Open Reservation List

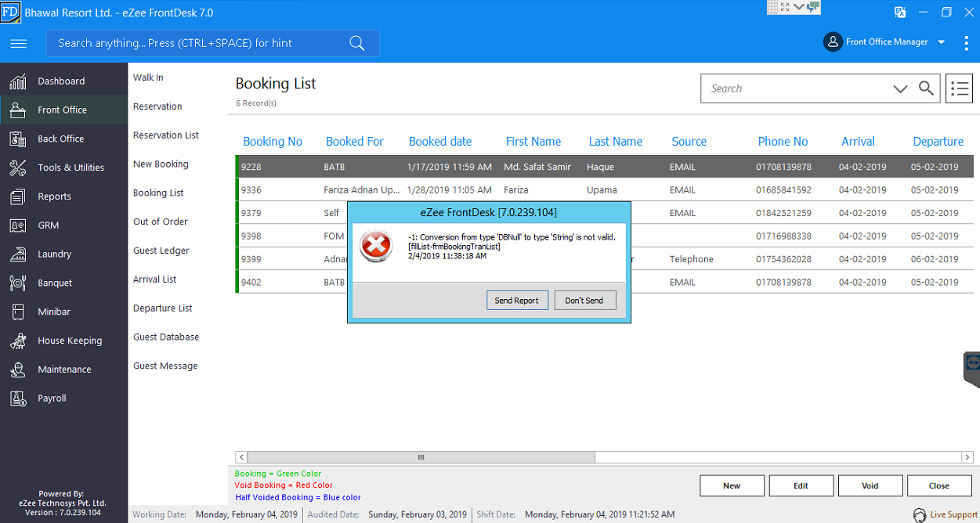[166, 135]
